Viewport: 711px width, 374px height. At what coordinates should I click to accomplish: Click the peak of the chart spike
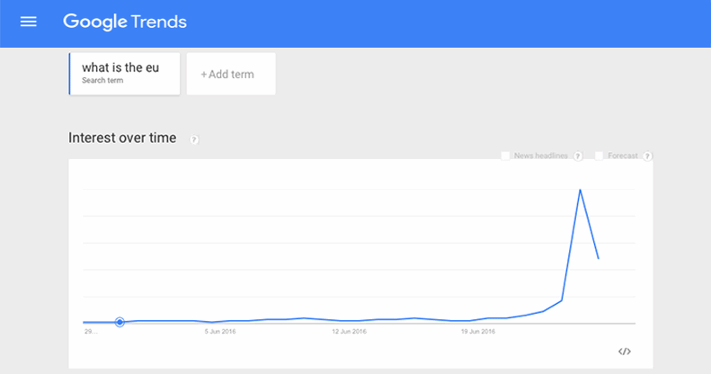point(580,189)
